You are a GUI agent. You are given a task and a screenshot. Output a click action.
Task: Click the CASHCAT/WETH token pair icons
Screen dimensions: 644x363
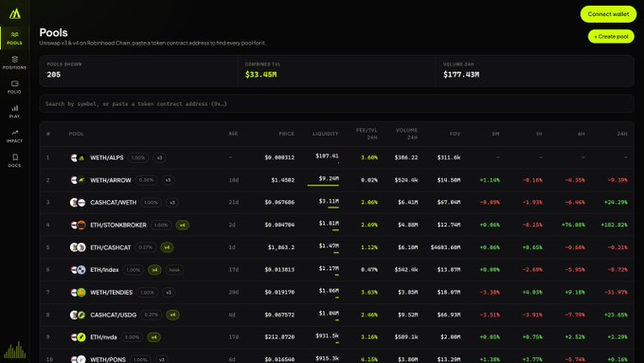pos(78,203)
